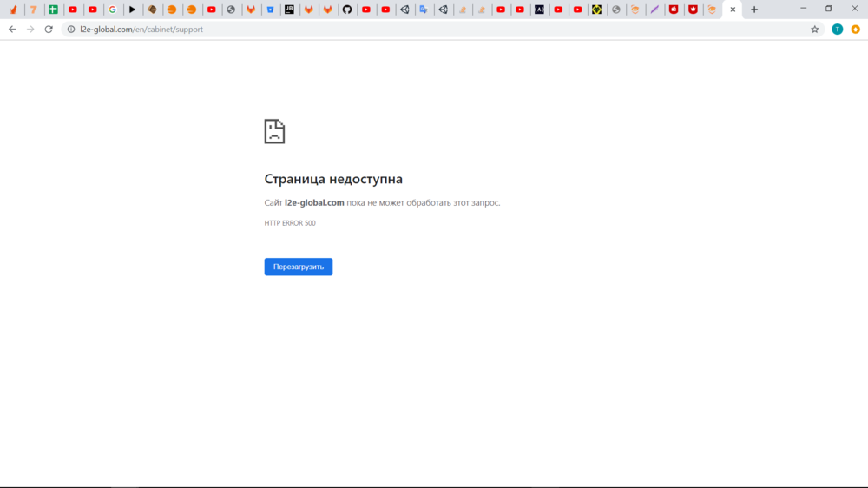The image size is (868, 488).
Task: Go back using the back arrow
Action: click(x=12, y=30)
